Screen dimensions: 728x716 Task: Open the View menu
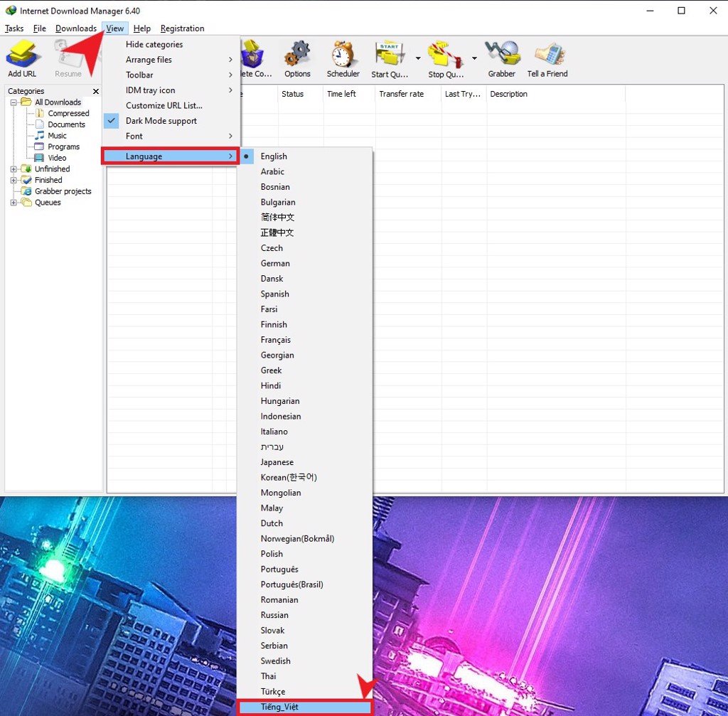pyautogui.click(x=114, y=28)
